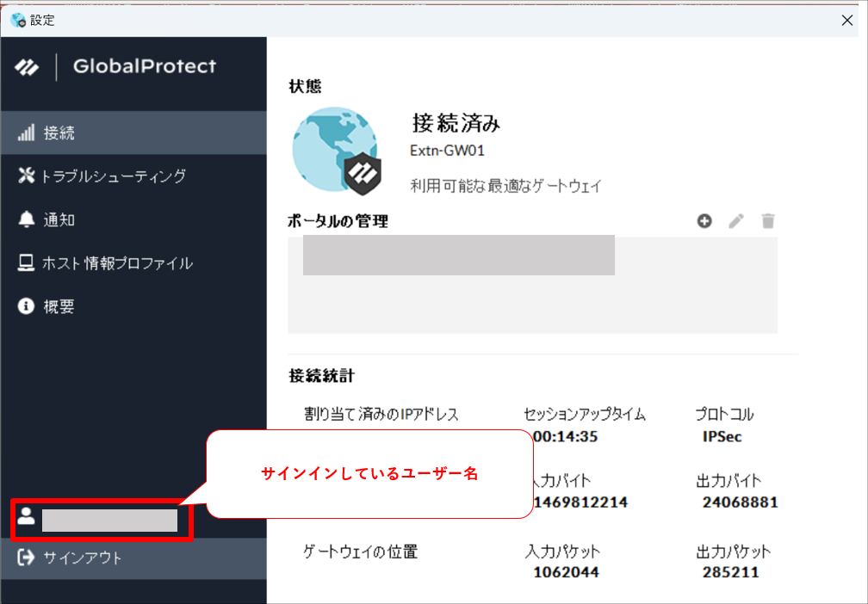Click the サインアウト sign-out button
The image size is (868, 604).
pyautogui.click(x=133, y=558)
